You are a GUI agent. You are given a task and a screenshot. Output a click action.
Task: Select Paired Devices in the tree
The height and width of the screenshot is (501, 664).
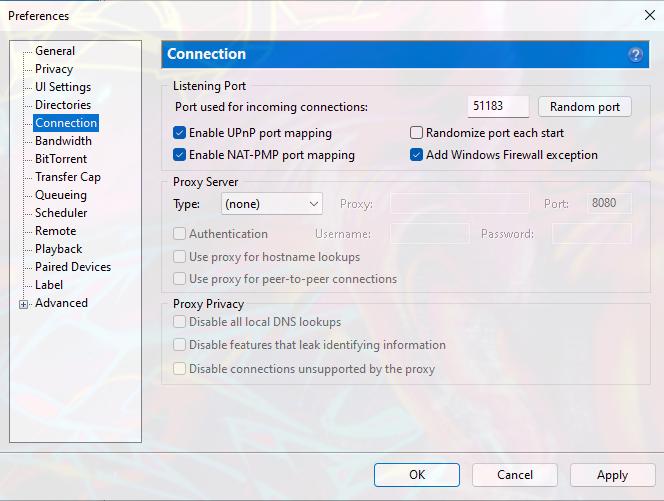(73, 267)
